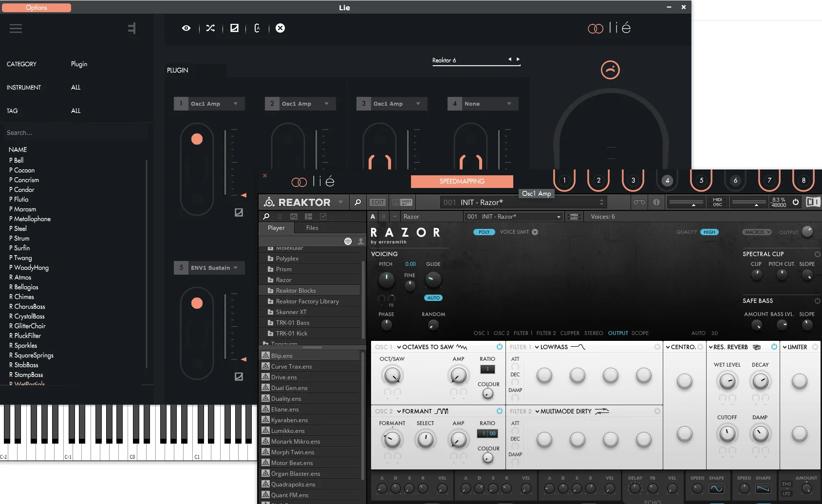Click the sad face icon in Lie
The height and width of the screenshot is (504, 822).
tap(610, 70)
